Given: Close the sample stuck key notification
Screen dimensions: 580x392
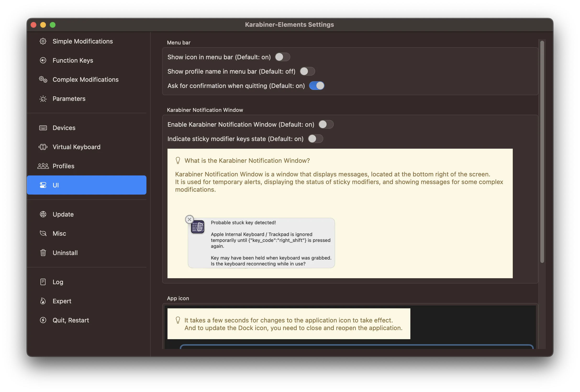Looking at the screenshot, I should (x=190, y=219).
